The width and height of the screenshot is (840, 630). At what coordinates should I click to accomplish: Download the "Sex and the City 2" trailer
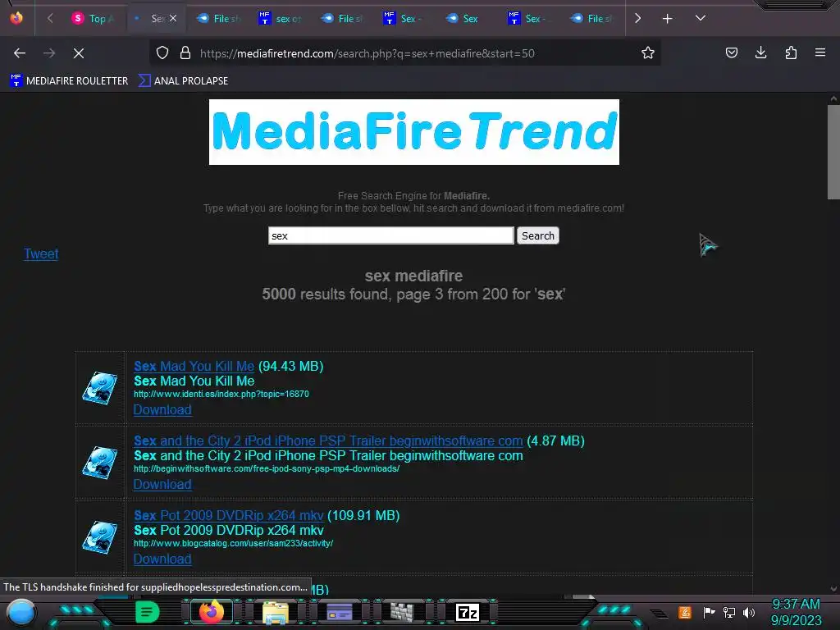coord(162,484)
